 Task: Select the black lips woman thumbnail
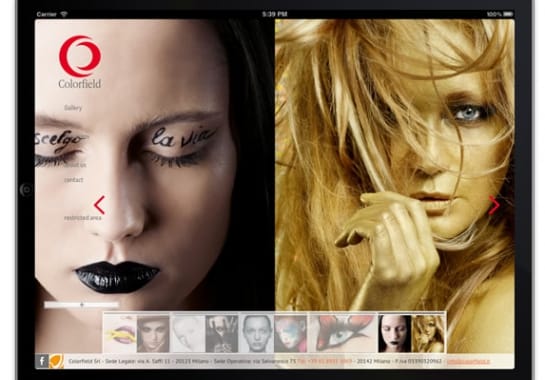(394, 334)
